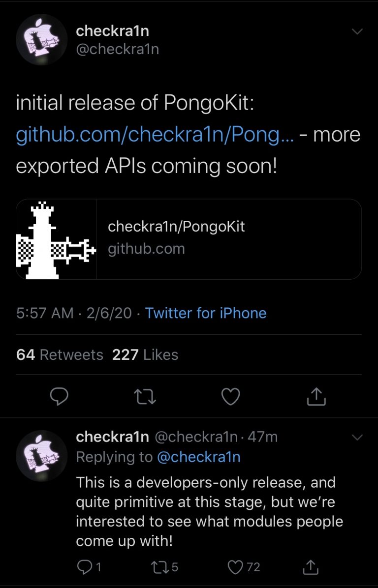The width and height of the screenshot is (378, 588).
Task: Reply to the main PongoKit tweet
Action: point(59,397)
